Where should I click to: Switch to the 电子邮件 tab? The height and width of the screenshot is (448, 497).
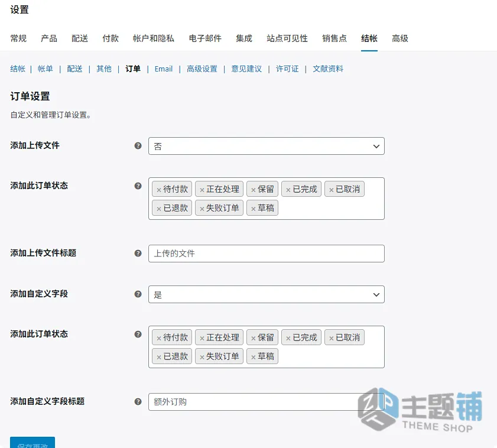coord(205,38)
